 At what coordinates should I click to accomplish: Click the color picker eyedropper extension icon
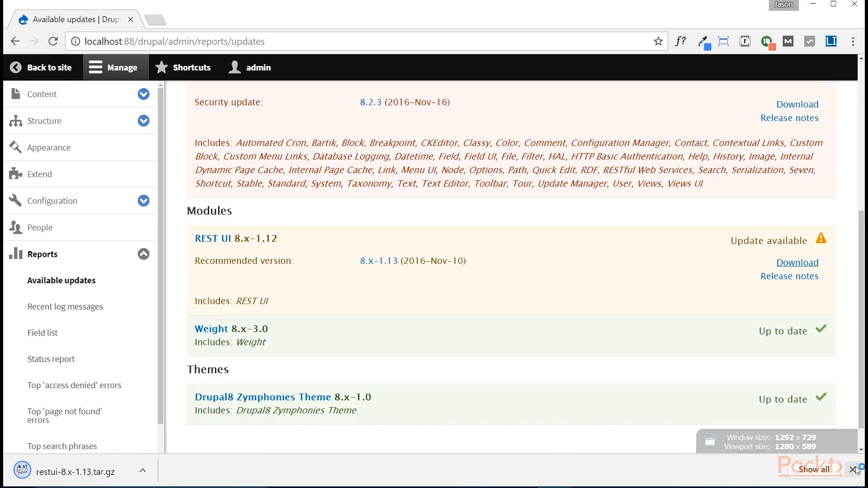point(703,42)
